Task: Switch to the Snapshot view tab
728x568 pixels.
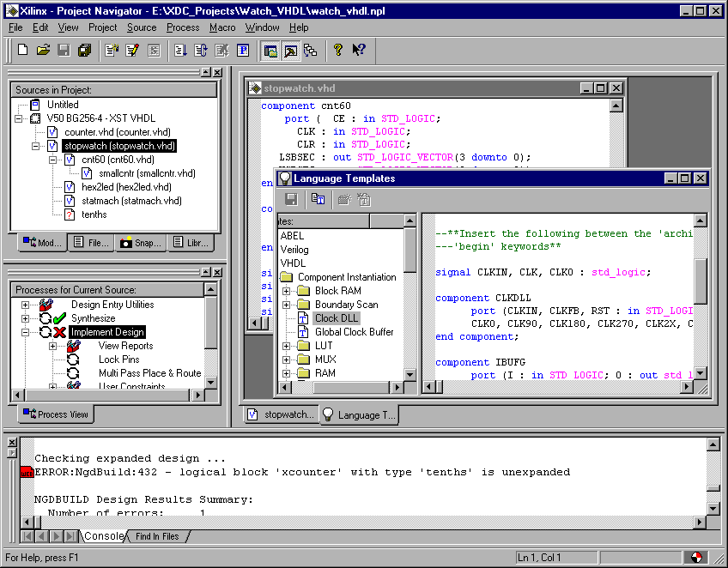Action: click(x=140, y=243)
